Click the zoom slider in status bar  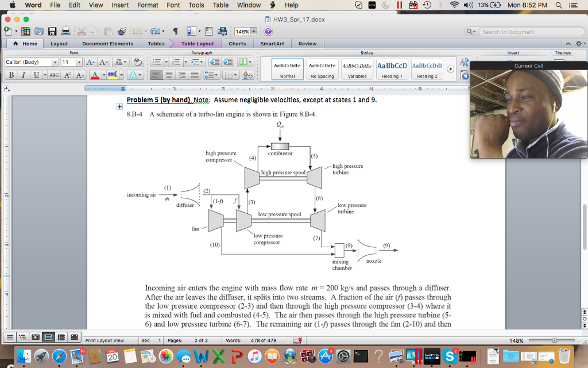point(554,340)
